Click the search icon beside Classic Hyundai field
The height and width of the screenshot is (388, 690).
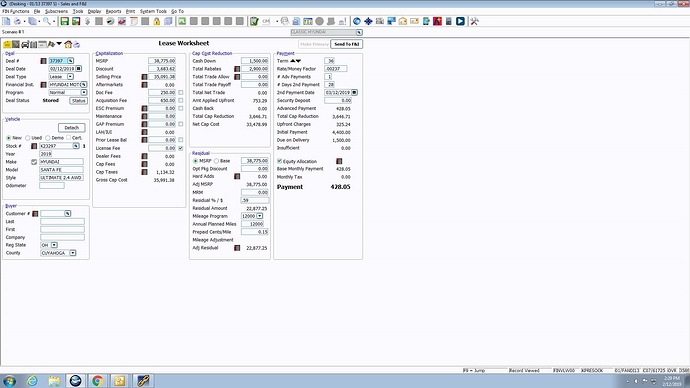[359, 32]
